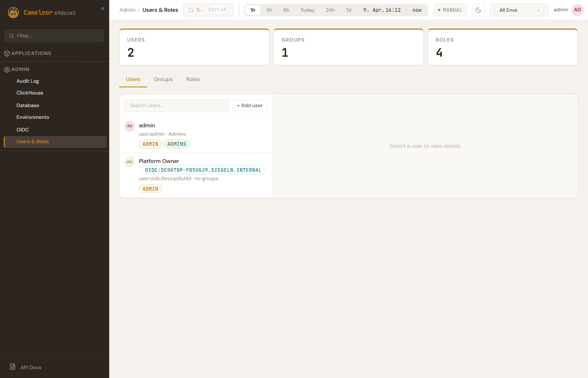This screenshot has height=378, width=588.
Task: Collapse the sidebar with the double-chevron icon
Action: (x=102, y=8)
